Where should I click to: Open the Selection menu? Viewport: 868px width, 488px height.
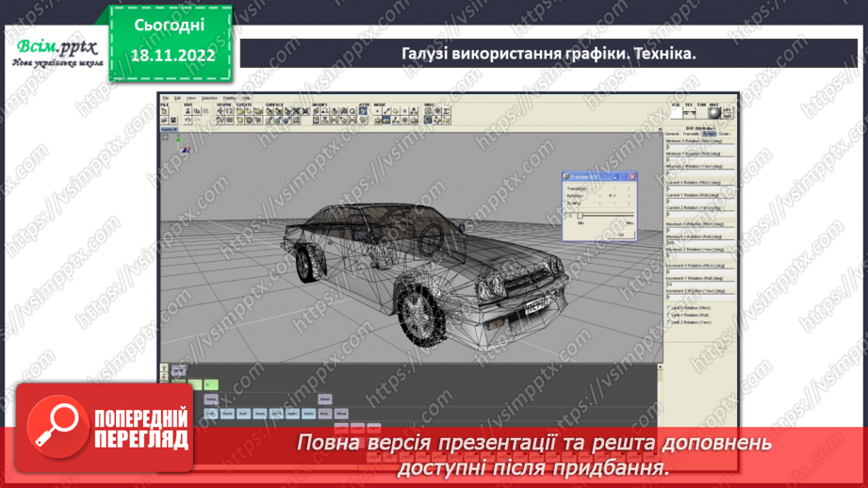pyautogui.click(x=209, y=98)
